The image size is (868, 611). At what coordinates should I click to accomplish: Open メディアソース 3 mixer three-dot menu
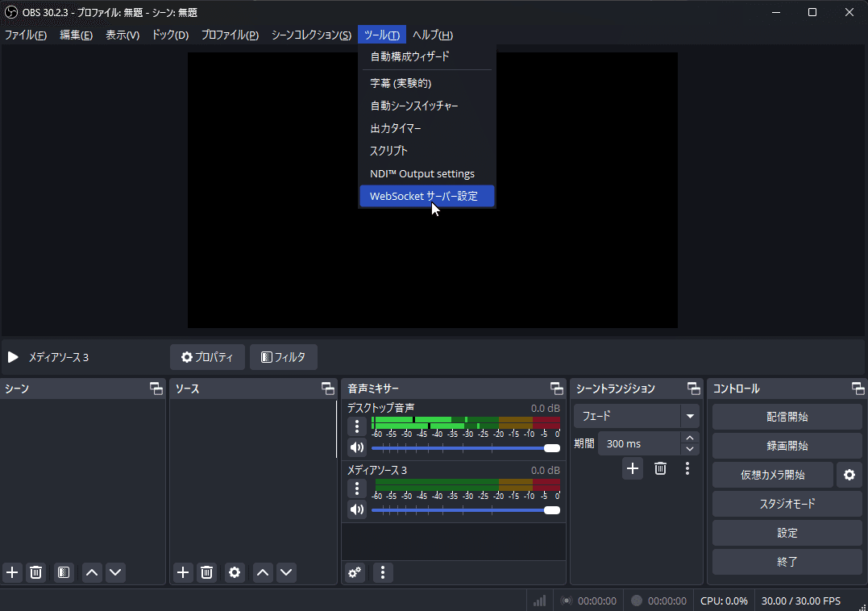pyautogui.click(x=357, y=488)
